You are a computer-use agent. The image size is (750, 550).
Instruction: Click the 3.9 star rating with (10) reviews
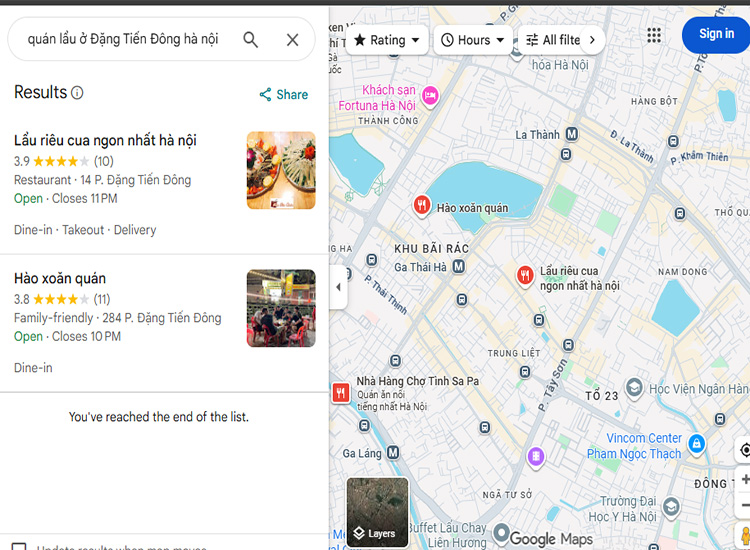click(x=64, y=161)
